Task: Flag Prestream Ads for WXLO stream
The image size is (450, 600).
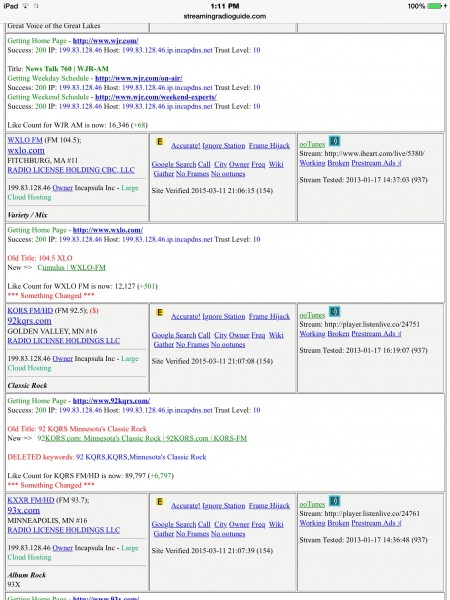Action: pos(377,163)
